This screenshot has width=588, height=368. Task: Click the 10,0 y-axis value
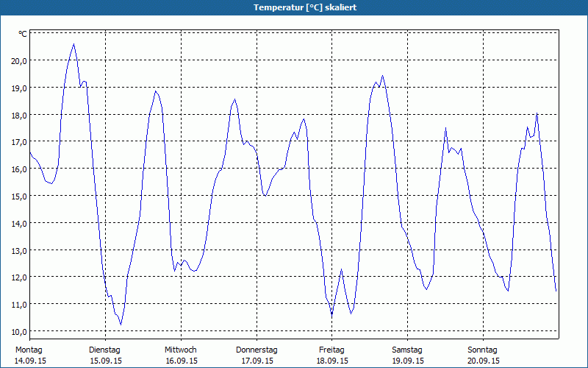[x=19, y=332]
